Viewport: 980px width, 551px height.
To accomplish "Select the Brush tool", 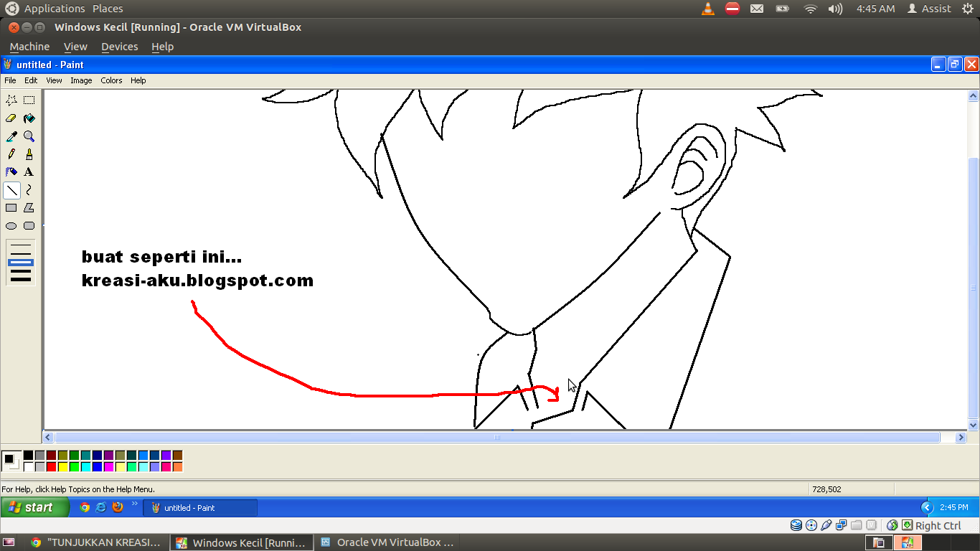I will tap(29, 154).
